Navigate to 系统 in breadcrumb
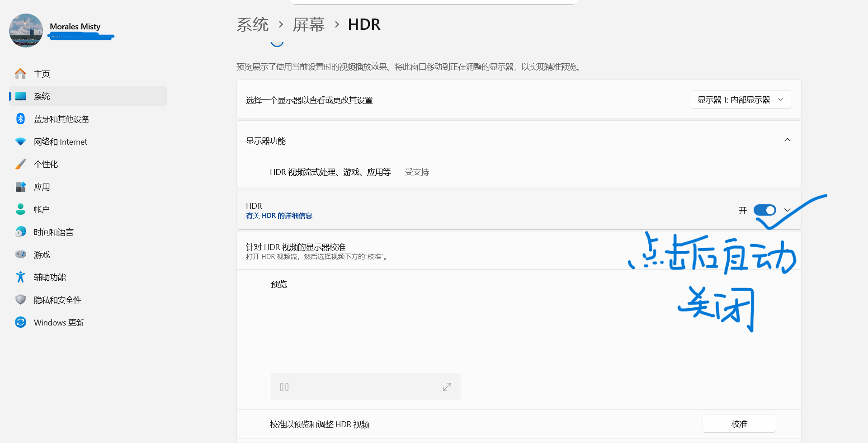This screenshot has width=868, height=443. coord(253,24)
